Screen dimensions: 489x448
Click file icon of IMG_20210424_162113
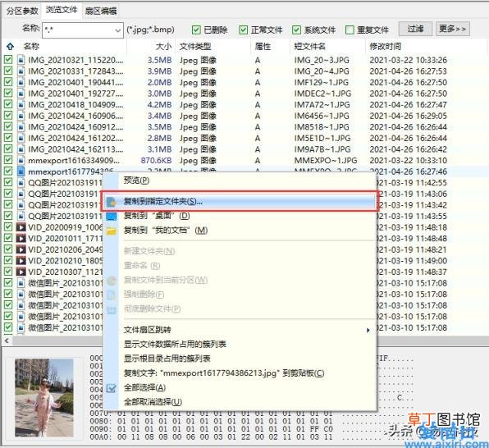[x=21, y=149]
